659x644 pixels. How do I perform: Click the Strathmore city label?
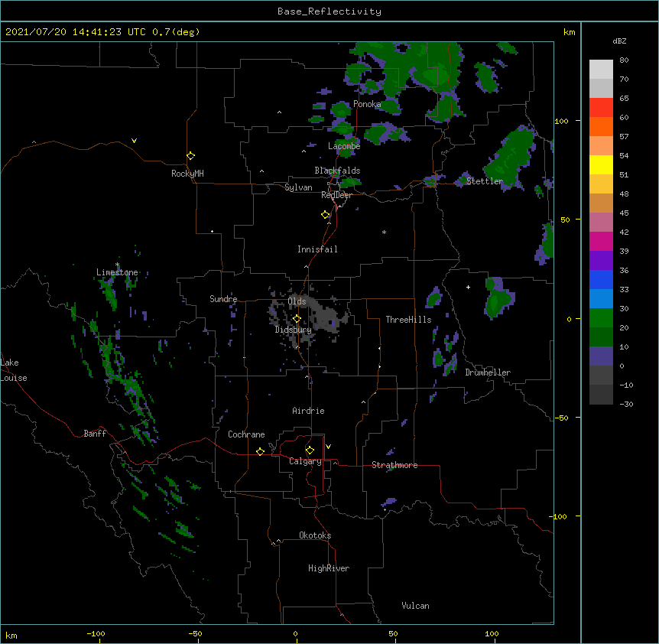394,465
